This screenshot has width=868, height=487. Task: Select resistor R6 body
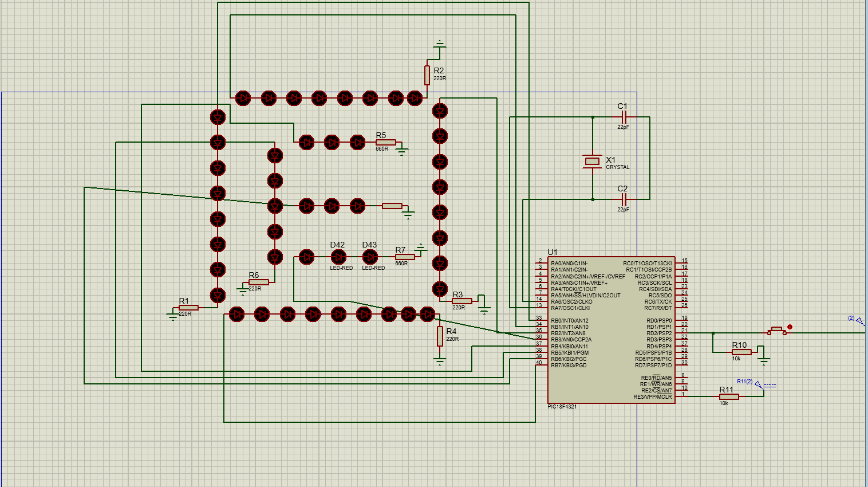click(259, 282)
